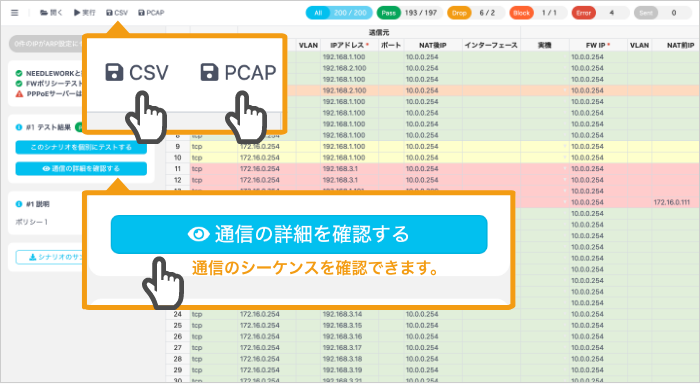700x384 pixels.
Task: Open the hamburger menu in the toolbar
Action: point(15,13)
